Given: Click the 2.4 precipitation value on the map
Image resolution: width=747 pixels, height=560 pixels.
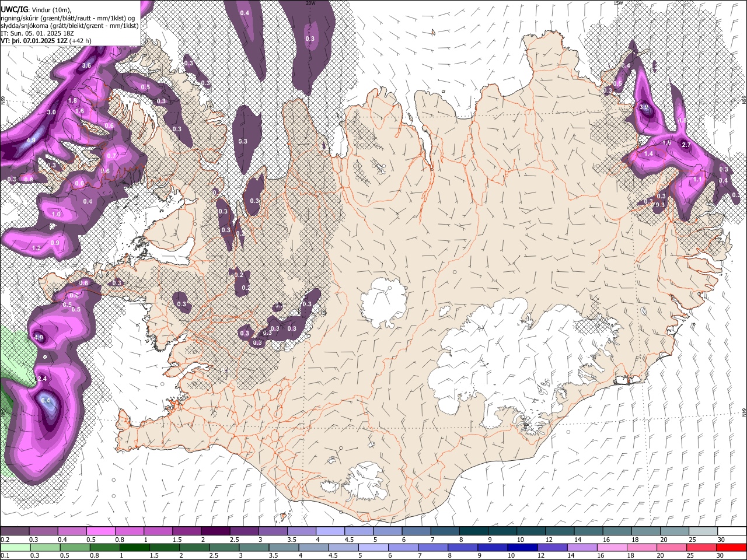Looking at the screenshot, I should tap(41, 379).
